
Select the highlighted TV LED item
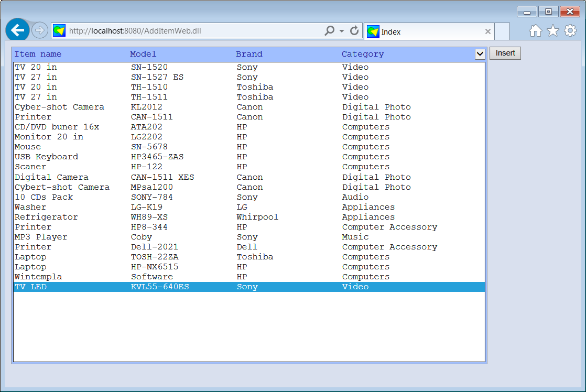249,287
